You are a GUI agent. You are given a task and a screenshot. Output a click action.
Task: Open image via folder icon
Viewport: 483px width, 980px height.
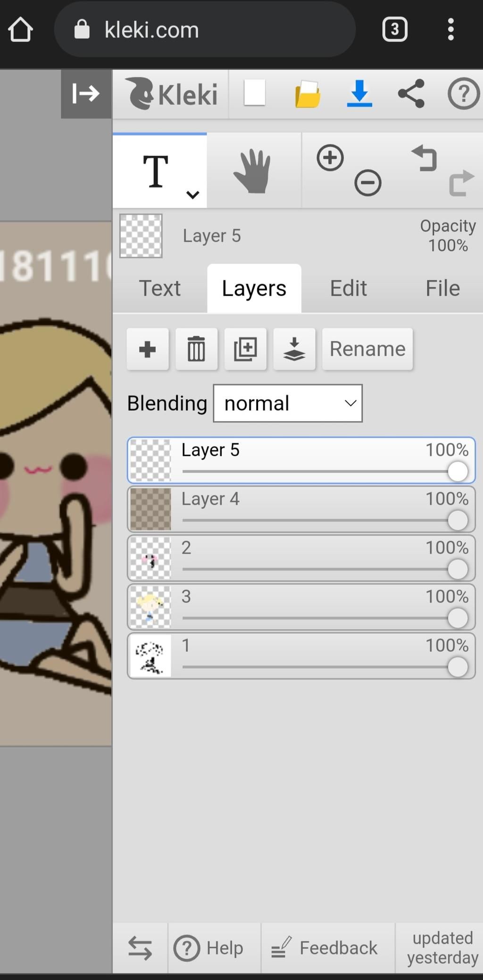pos(308,93)
